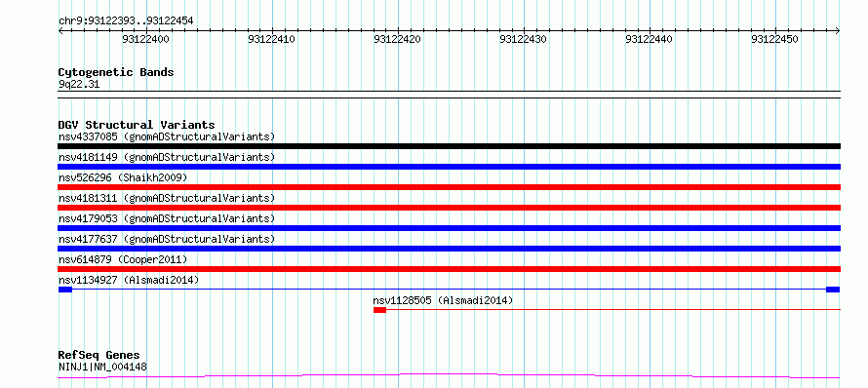Click the nsv4337085 (gnomADStructuralVariants) label
This screenshot has width=868, height=388.
click(x=167, y=136)
